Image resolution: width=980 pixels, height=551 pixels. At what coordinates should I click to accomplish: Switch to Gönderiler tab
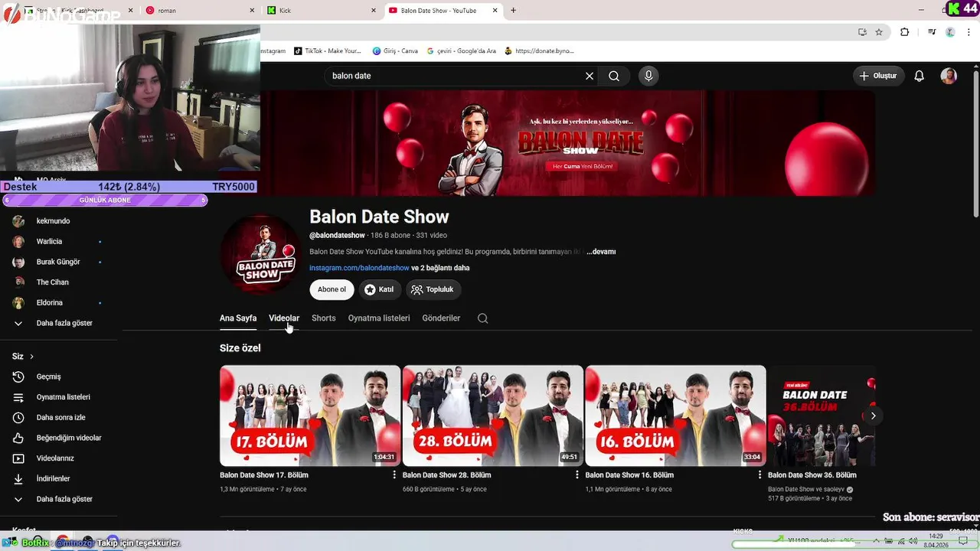[x=441, y=318]
